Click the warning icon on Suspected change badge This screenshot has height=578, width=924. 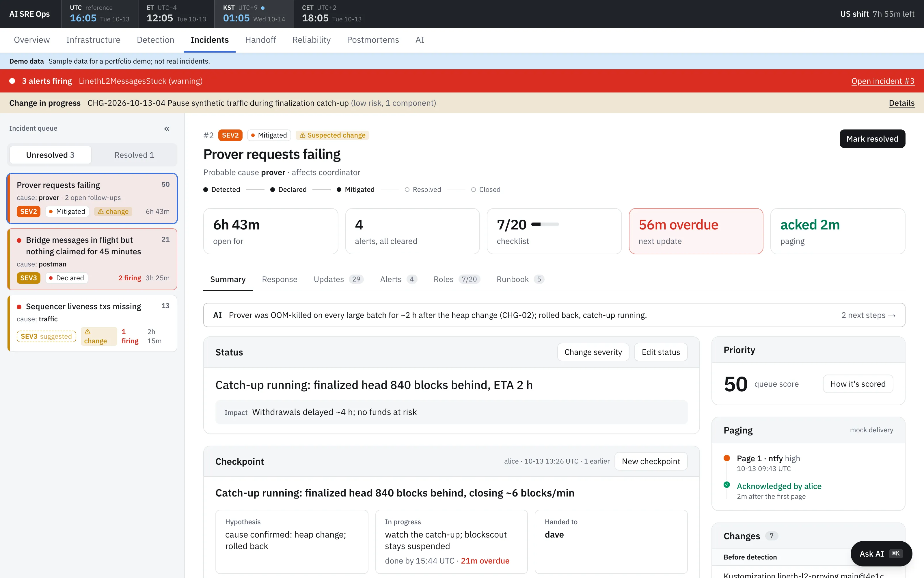point(302,135)
